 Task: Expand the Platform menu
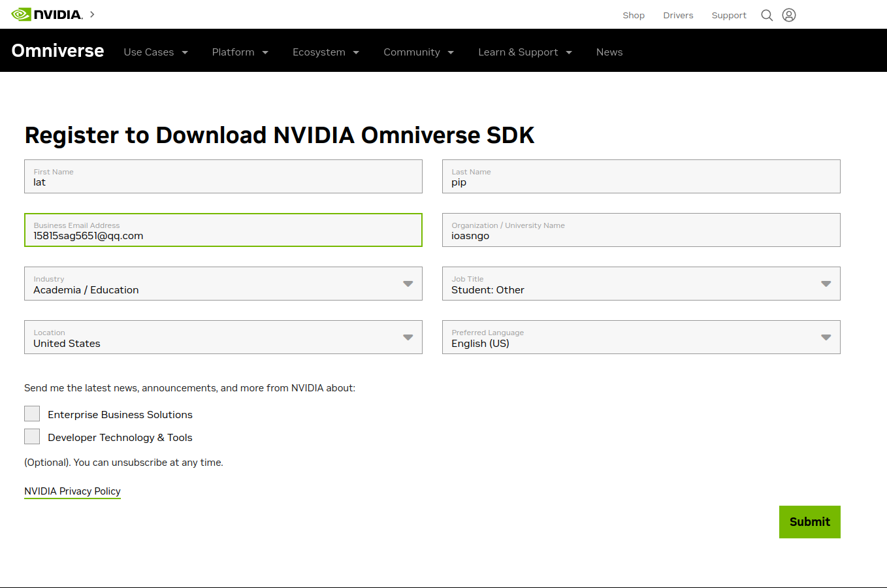pyautogui.click(x=240, y=52)
